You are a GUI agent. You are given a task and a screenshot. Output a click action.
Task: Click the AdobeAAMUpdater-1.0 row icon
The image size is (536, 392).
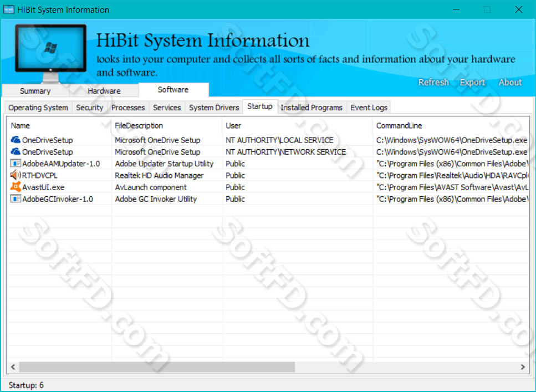point(16,164)
